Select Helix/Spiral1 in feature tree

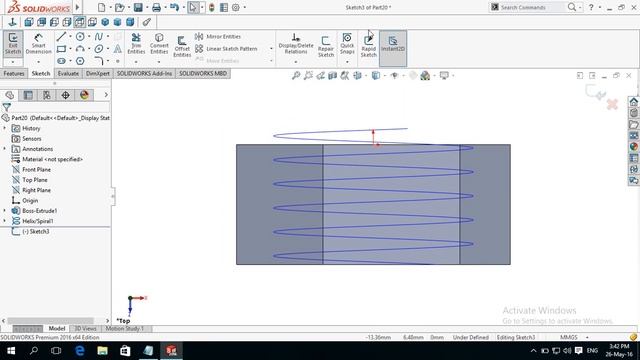(38, 221)
